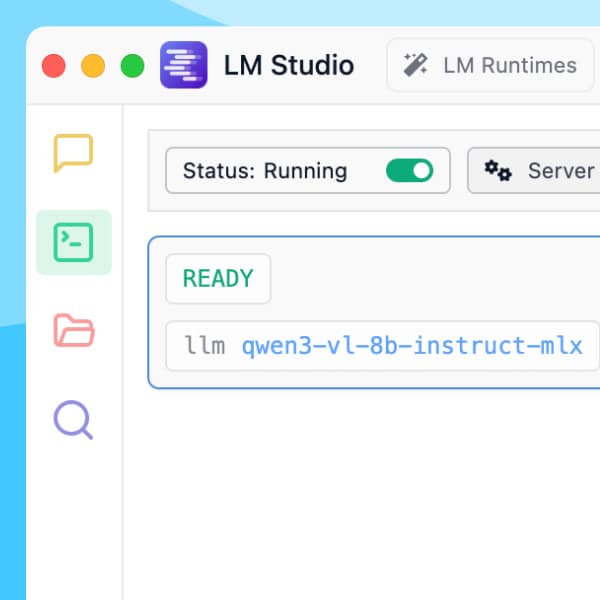Close the LM Studio window
600x600 pixels.
pos(53,66)
